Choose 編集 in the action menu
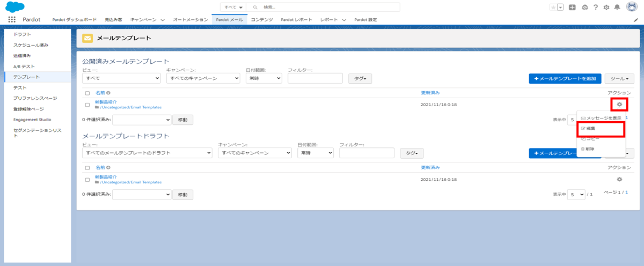Viewport: 644px width, 266px height. (x=588, y=129)
